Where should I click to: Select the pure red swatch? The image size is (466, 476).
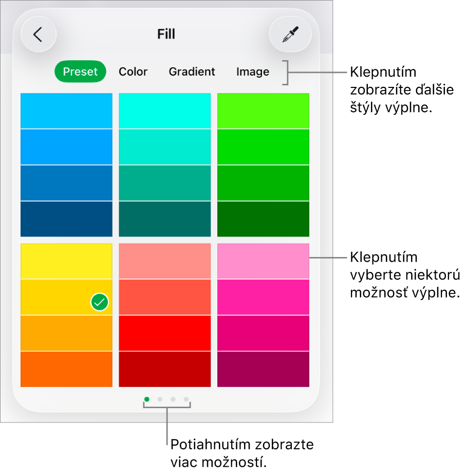[165, 333]
